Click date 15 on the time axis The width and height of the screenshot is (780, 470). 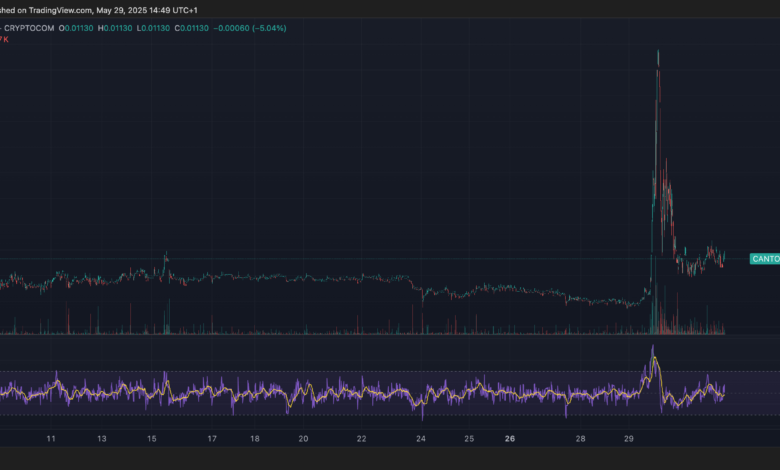151,439
